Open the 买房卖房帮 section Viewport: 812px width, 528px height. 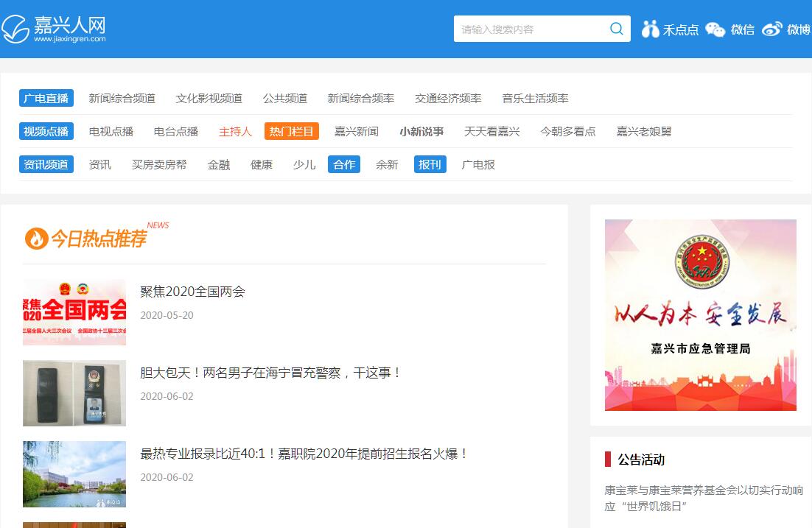(159, 164)
